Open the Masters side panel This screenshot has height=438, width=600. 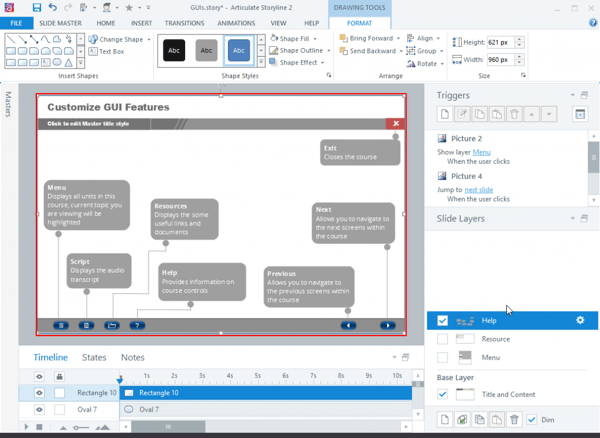tap(8, 104)
